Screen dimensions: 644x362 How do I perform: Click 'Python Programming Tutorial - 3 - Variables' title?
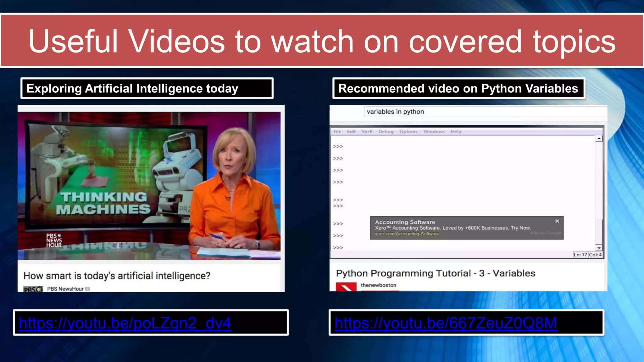436,273
